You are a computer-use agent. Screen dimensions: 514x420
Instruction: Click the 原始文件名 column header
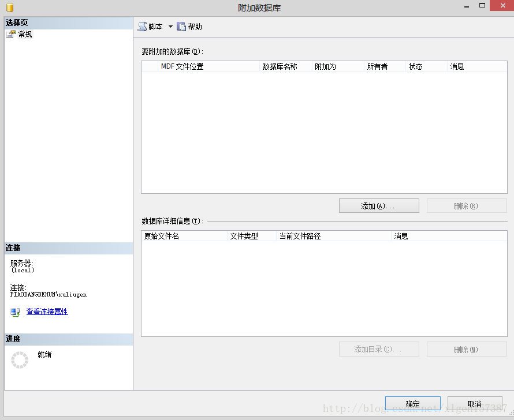[x=162, y=236]
